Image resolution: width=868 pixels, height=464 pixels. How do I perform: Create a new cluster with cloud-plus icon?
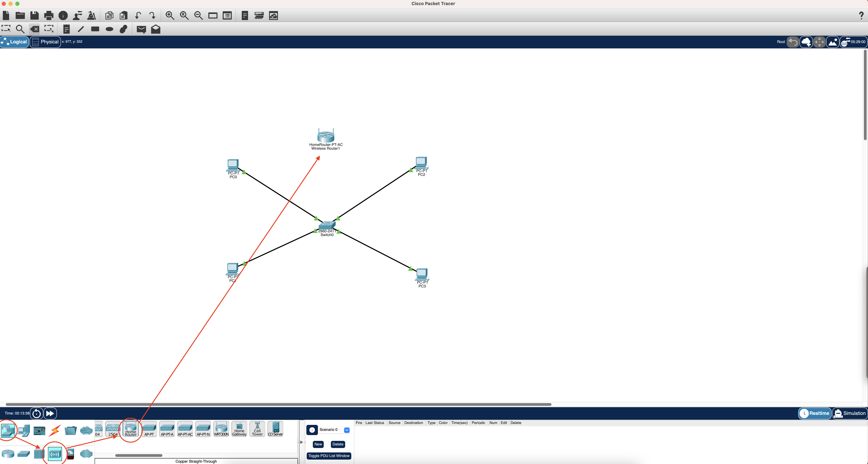pos(806,42)
